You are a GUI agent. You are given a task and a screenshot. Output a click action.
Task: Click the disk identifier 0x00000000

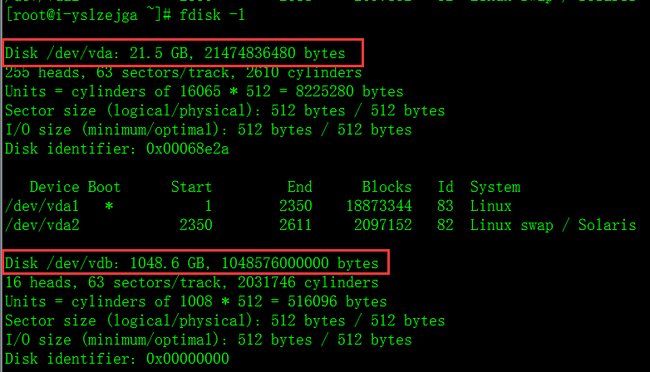coord(187,359)
